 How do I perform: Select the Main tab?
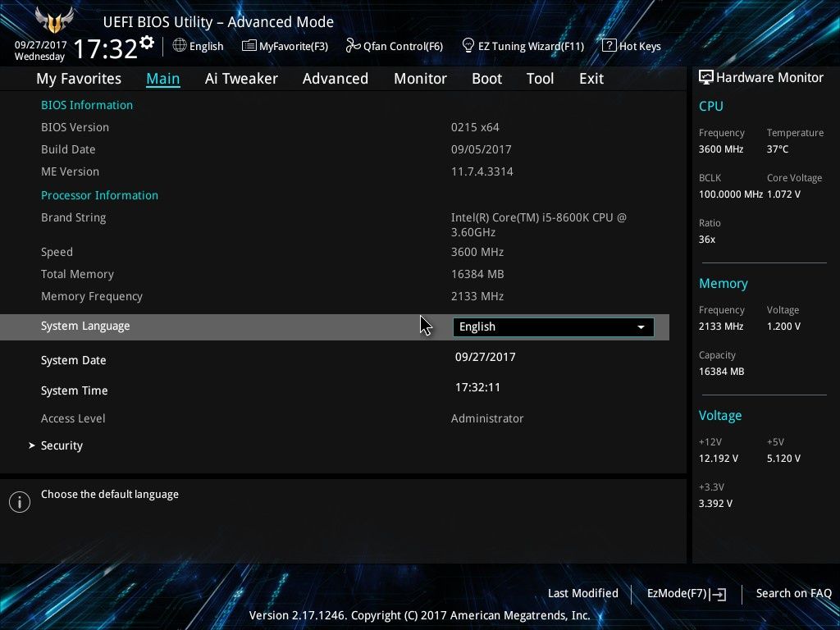point(163,79)
